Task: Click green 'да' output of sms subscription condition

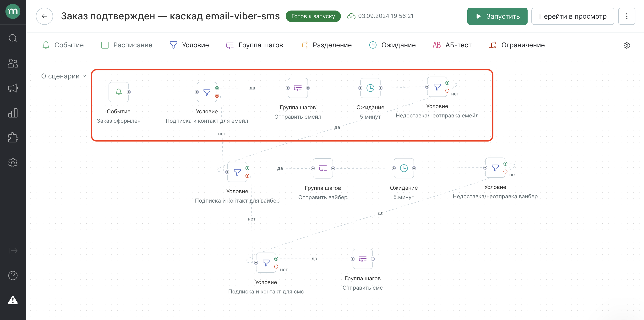Action: point(276,259)
